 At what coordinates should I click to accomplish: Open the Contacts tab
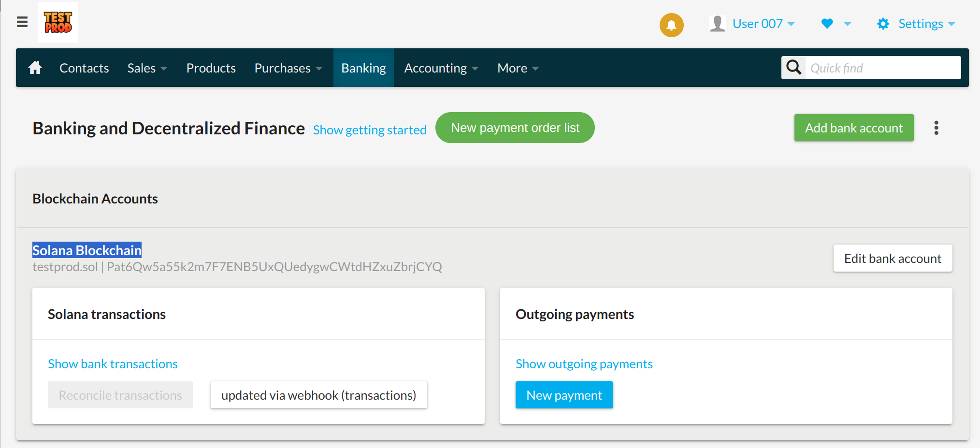pos(84,68)
